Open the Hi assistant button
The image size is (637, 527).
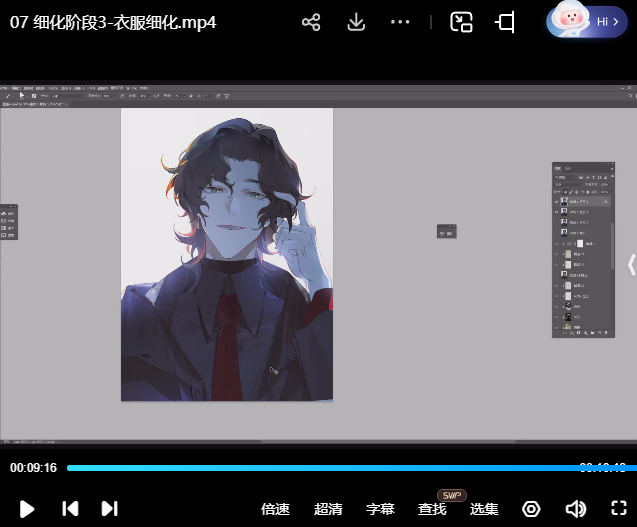coord(587,21)
